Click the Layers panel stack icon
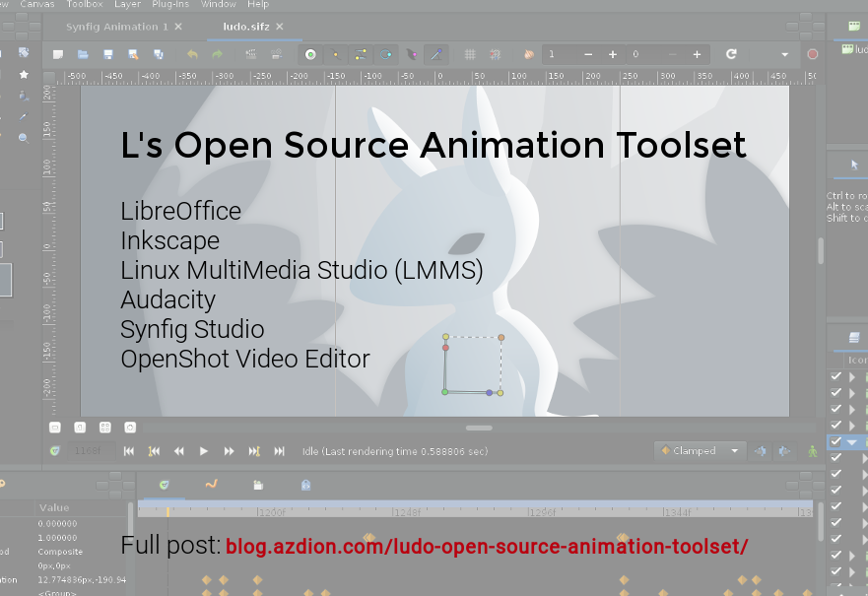This screenshot has height=596, width=868. (853, 337)
